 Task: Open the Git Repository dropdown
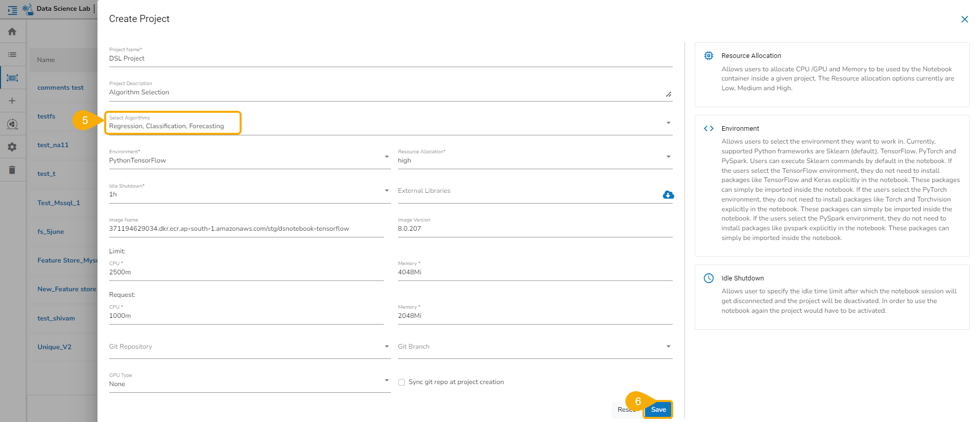point(386,347)
